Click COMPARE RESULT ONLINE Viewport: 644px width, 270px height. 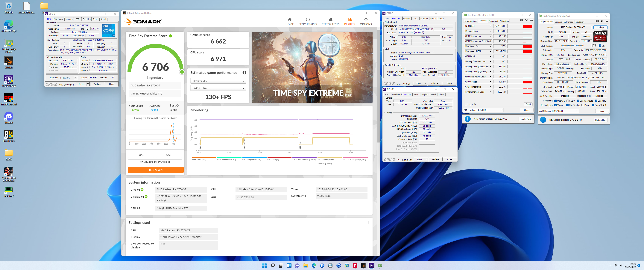[x=155, y=162]
